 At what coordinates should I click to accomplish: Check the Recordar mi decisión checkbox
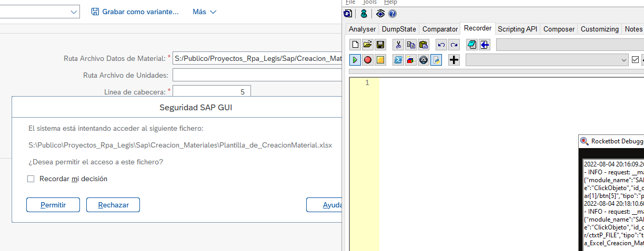point(31,179)
